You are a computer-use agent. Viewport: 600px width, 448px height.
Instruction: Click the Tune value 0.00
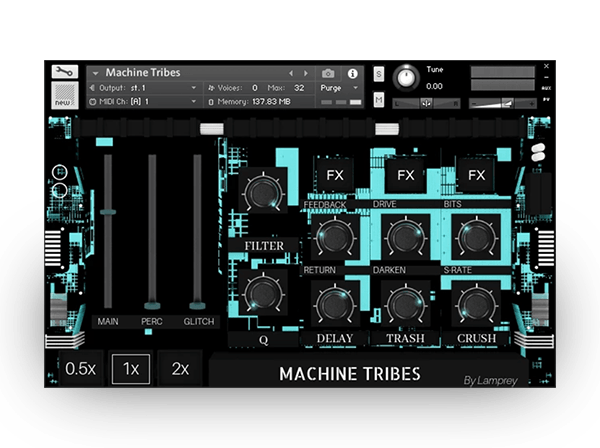point(434,86)
